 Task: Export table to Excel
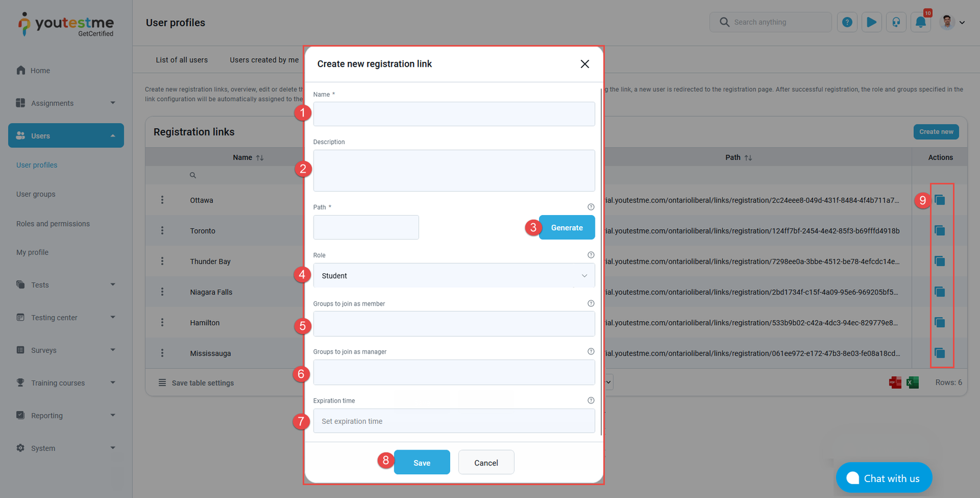coord(913,383)
